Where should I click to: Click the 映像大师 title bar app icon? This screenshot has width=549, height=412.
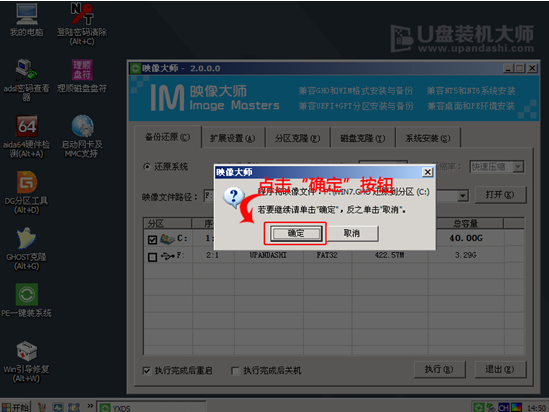[x=135, y=68]
